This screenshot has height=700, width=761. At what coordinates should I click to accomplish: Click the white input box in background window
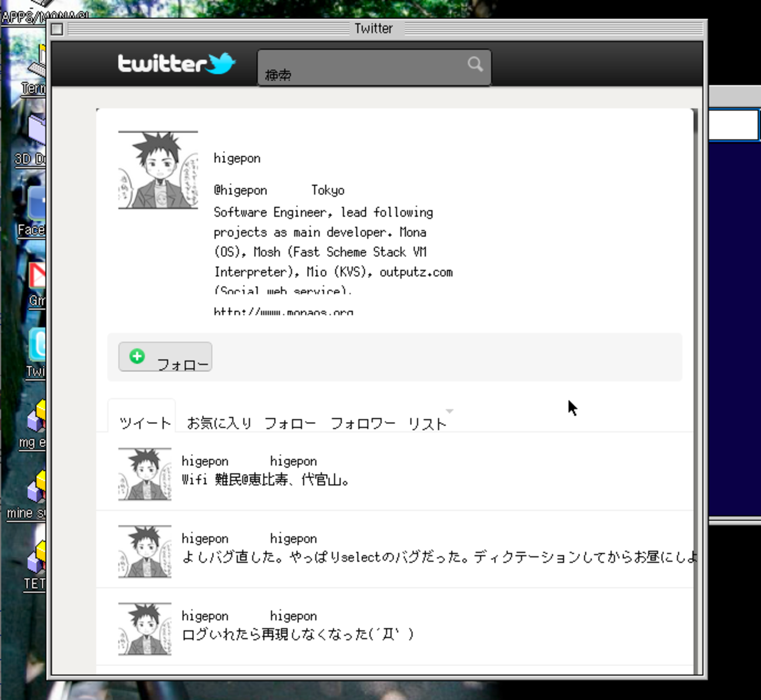pos(734,125)
